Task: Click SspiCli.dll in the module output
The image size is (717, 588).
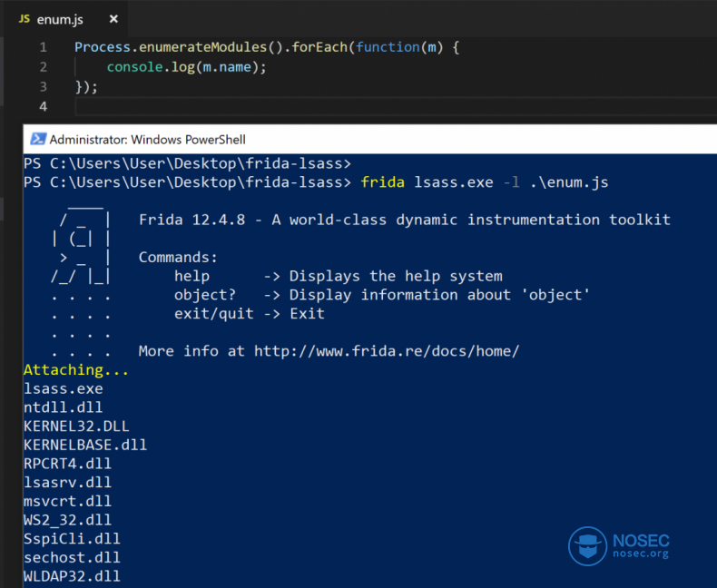Action: pos(73,539)
